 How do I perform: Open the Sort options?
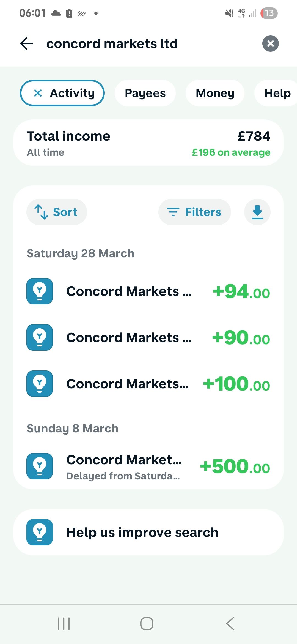(57, 212)
